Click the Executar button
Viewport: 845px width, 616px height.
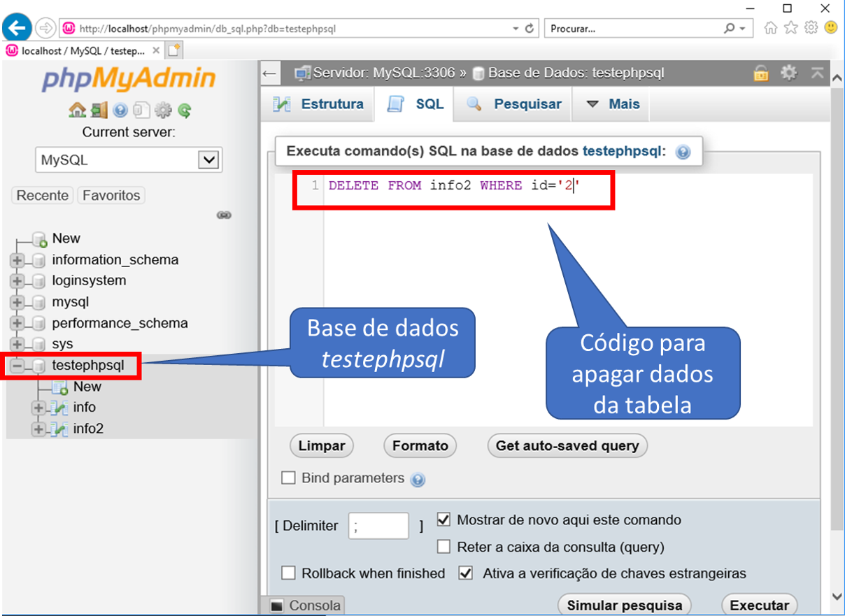760,605
